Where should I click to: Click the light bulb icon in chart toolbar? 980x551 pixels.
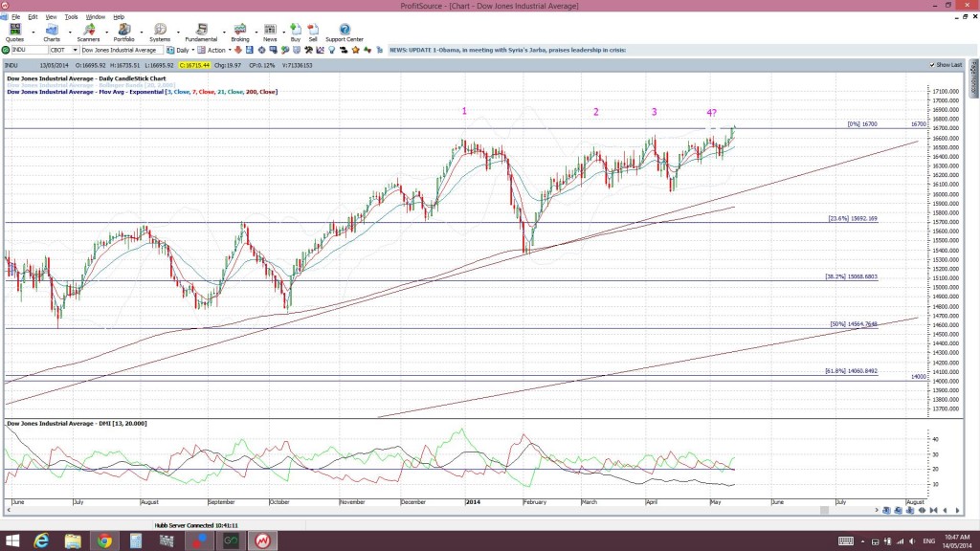pos(332,50)
